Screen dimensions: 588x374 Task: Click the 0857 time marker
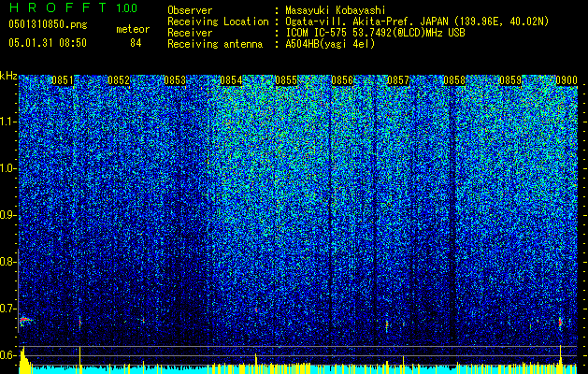[x=398, y=80]
